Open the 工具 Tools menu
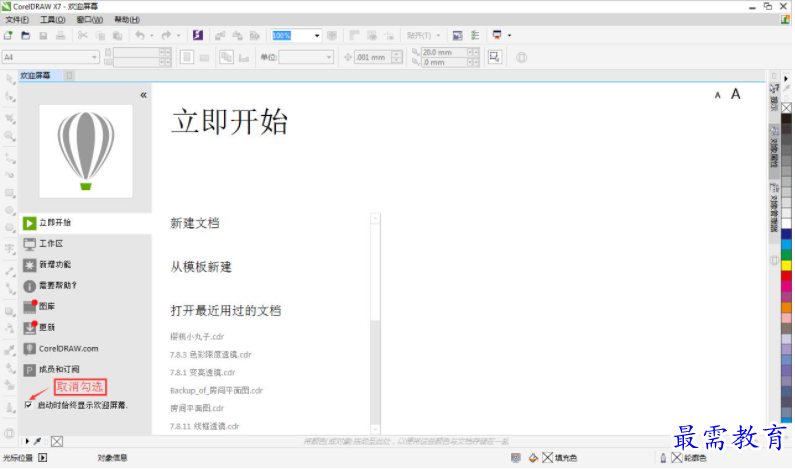Viewport: 795px width, 469px height. pos(53,20)
